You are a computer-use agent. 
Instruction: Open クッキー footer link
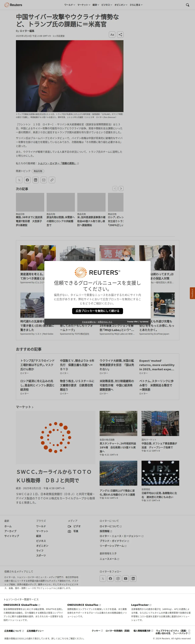pyautogui.click(x=97, y=630)
